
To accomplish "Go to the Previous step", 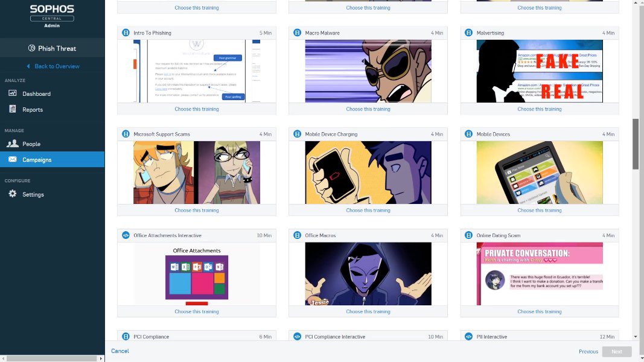I will tap(588, 351).
